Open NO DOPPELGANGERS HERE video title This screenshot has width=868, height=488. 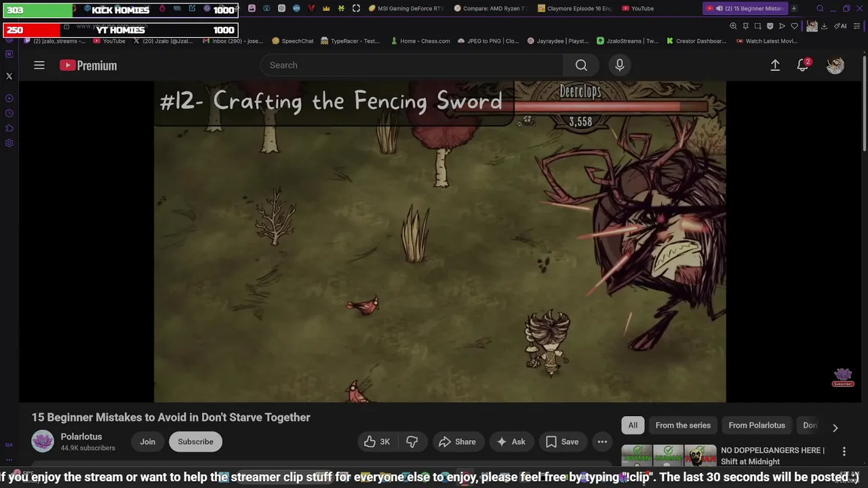pyautogui.click(x=772, y=455)
